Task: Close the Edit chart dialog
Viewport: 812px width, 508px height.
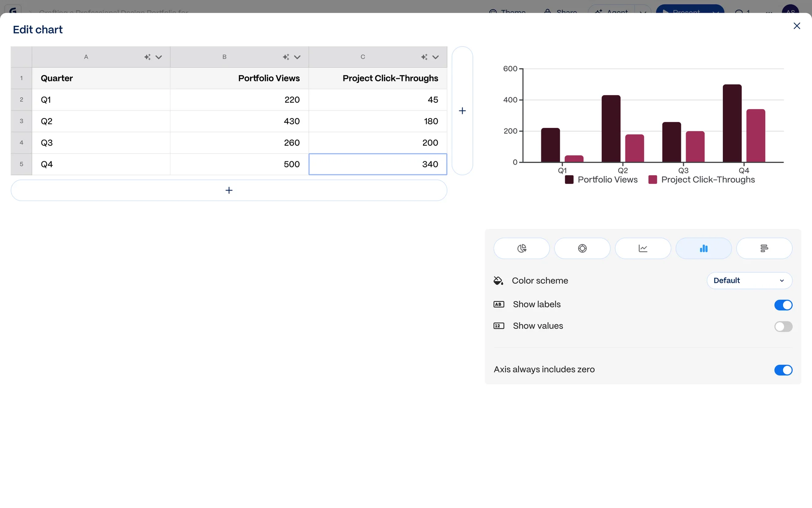Action: [x=797, y=26]
